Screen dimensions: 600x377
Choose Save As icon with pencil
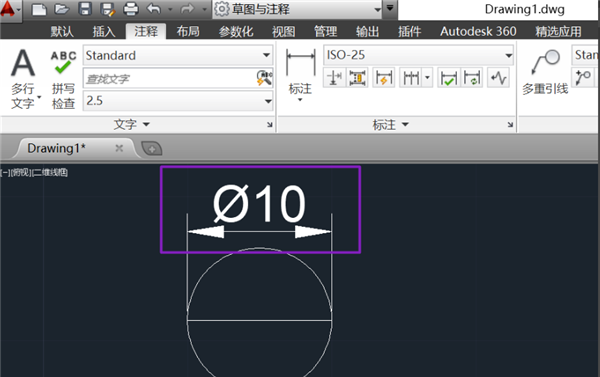tap(108, 9)
